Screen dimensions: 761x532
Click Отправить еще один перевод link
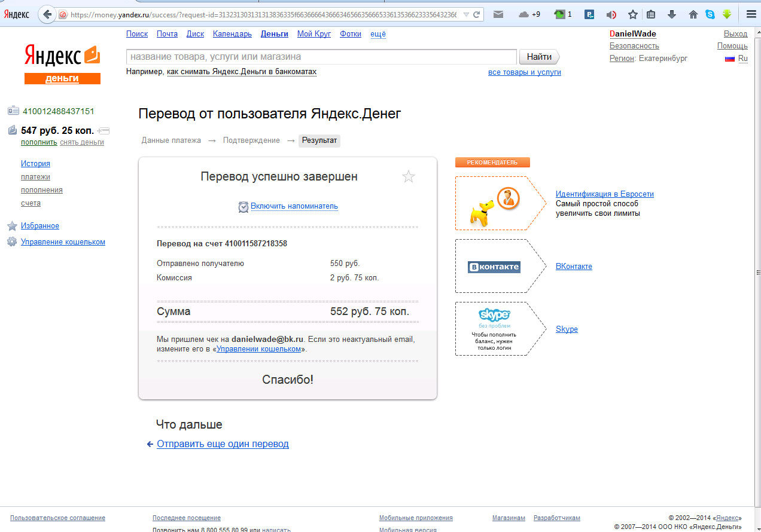223,444
